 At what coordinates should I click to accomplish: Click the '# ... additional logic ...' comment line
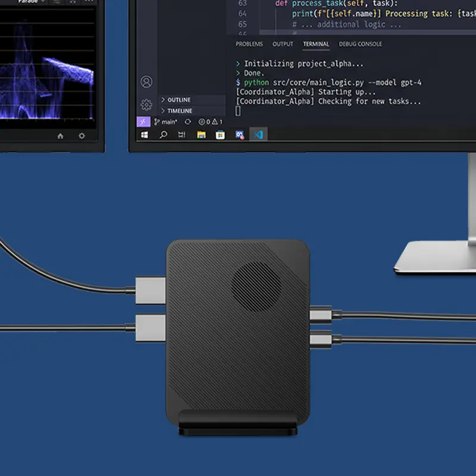(347, 24)
